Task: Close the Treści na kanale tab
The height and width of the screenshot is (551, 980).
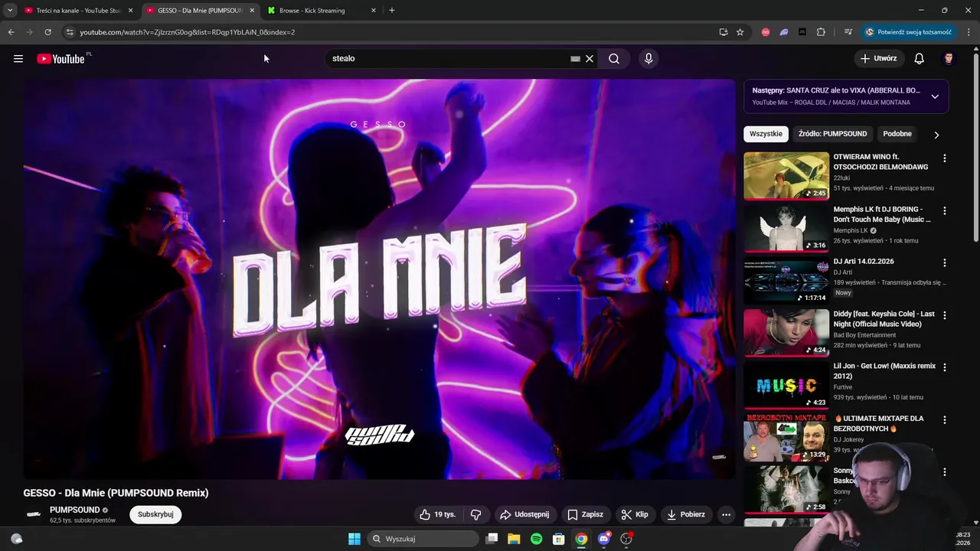Action: [x=130, y=11]
